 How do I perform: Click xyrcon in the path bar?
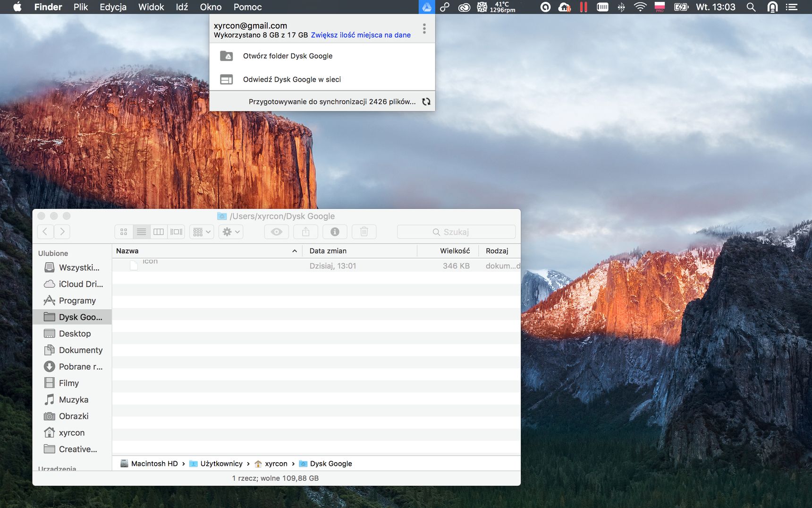pyautogui.click(x=271, y=464)
